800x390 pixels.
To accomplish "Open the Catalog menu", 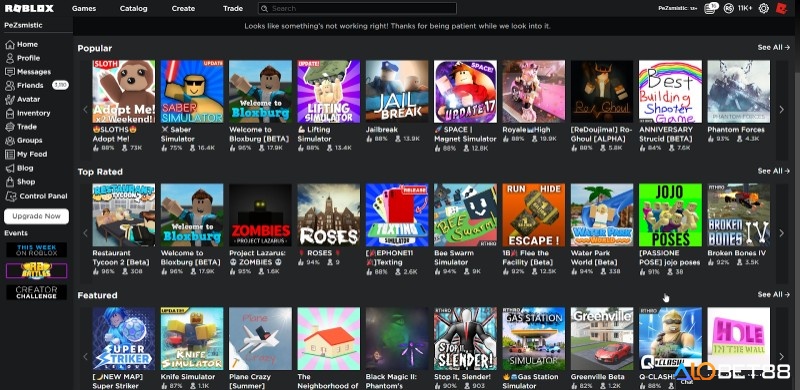I will point(134,8).
